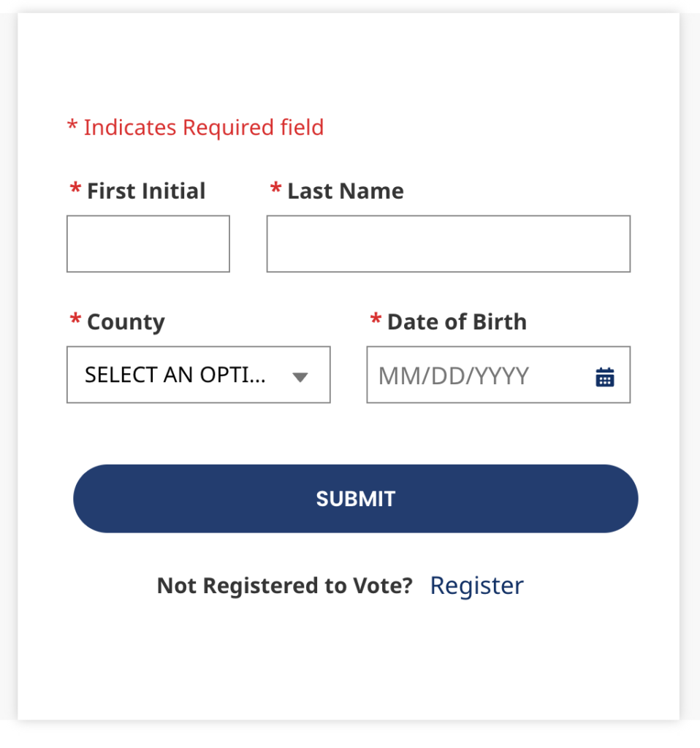Click the red asterisk beside Date of Birth

(x=376, y=318)
